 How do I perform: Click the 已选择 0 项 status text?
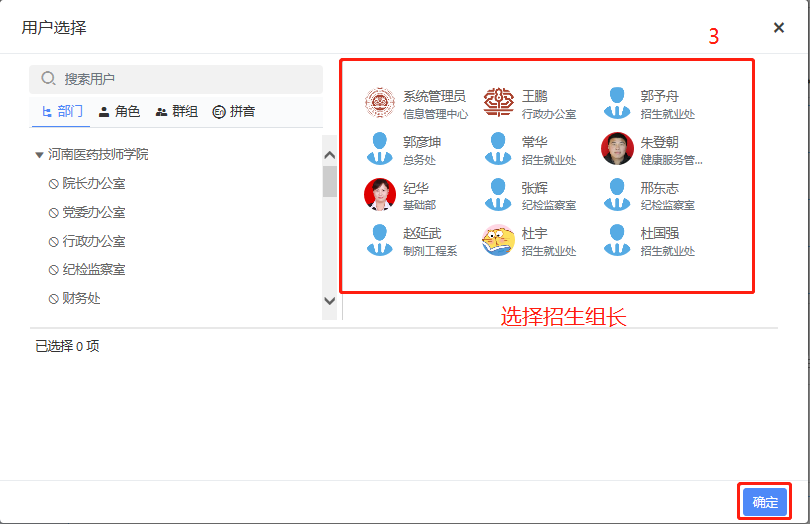point(67,346)
